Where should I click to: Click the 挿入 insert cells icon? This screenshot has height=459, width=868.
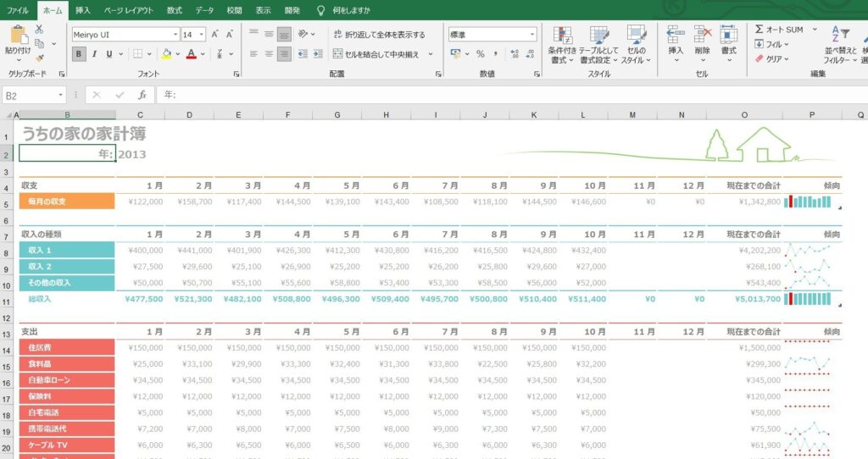(x=676, y=34)
